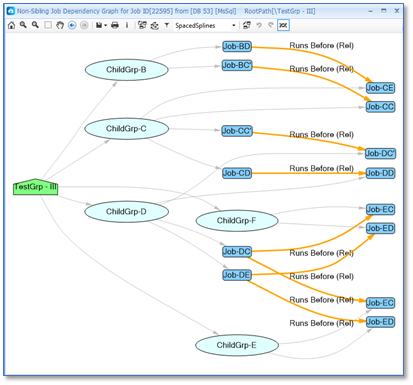Click the app icon in the title bar
The height and width of the screenshot is (385, 413).
tap(11, 11)
